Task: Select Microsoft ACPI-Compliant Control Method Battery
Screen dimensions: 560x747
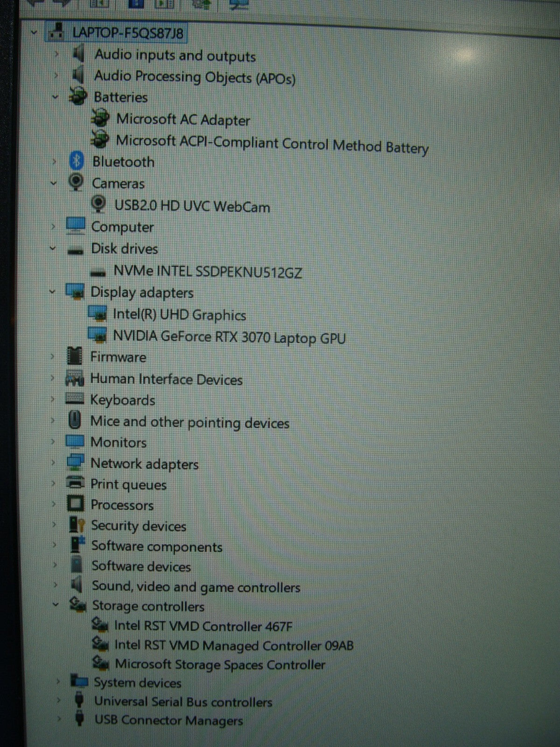Action: point(272,143)
